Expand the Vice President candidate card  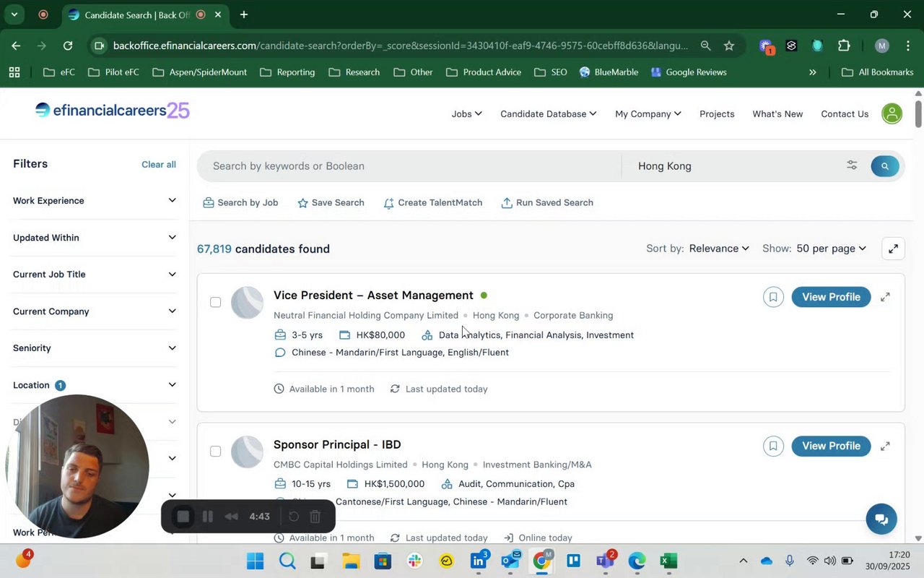point(885,297)
